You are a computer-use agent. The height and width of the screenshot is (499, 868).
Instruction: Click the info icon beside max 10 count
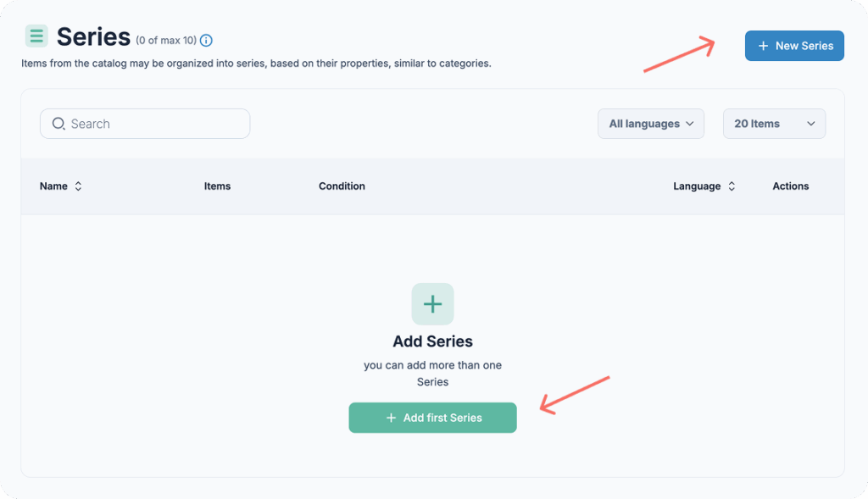click(206, 40)
